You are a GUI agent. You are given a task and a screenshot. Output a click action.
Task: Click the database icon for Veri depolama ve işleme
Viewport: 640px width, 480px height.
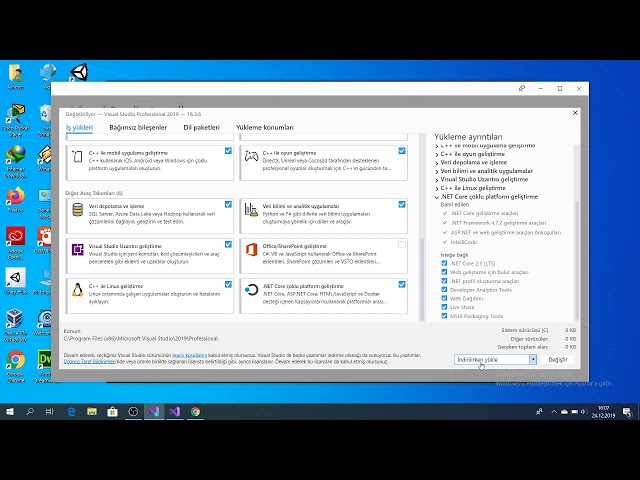[78, 210]
